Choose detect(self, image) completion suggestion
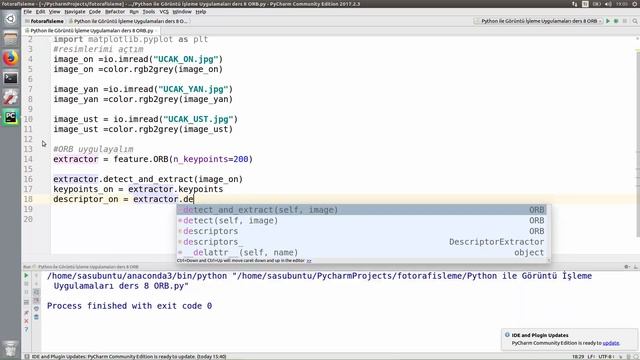 [x=361, y=220]
